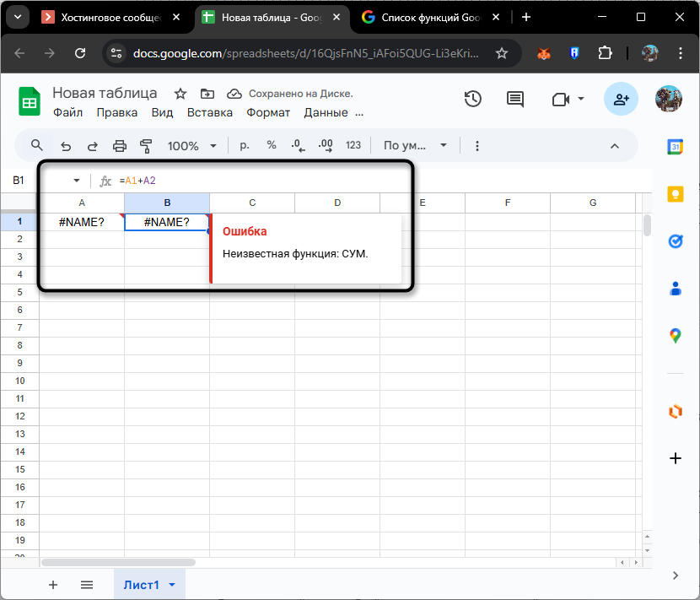The image size is (700, 600).
Task: Open Google Maps side panel
Action: (675, 336)
